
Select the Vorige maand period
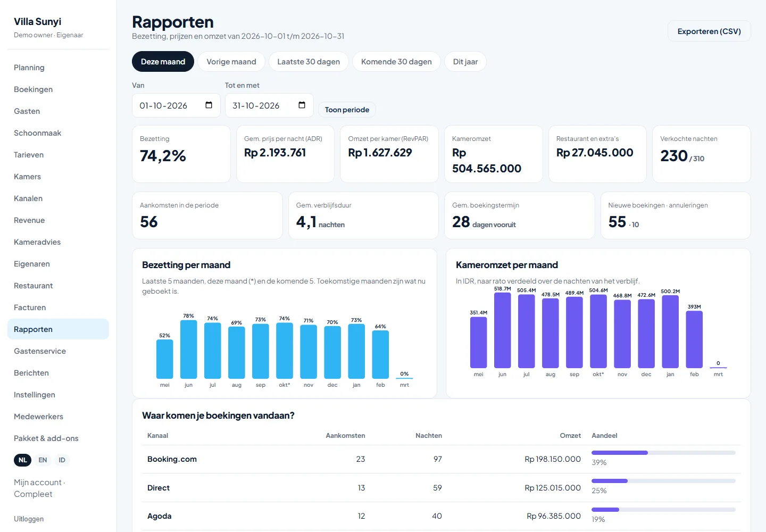(231, 62)
